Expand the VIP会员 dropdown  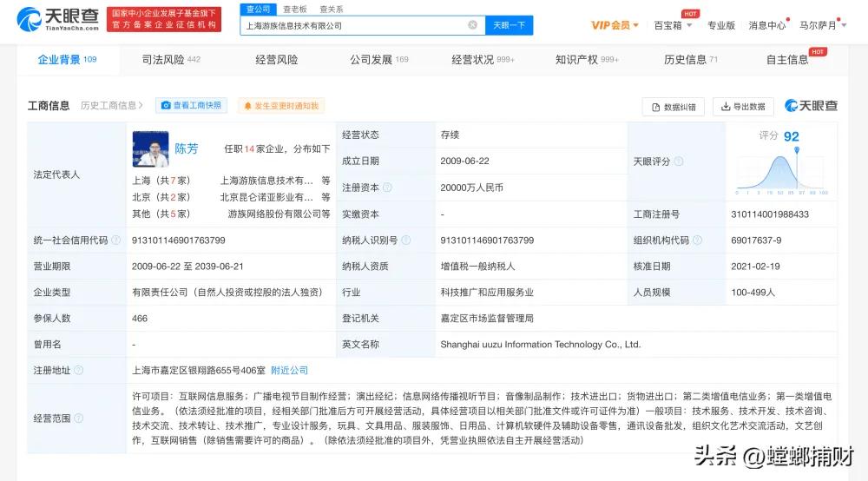[x=615, y=25]
